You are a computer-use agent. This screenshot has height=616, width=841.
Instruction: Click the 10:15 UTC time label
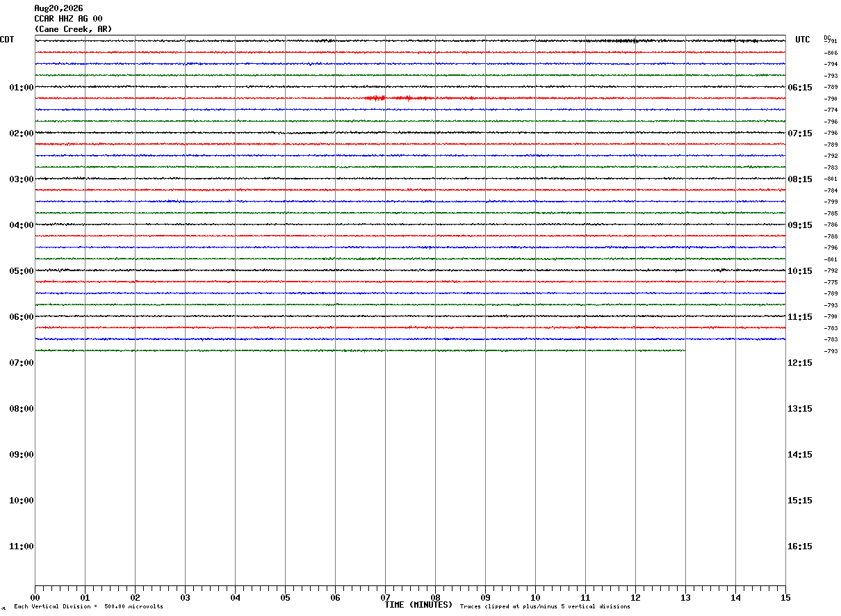pos(800,271)
